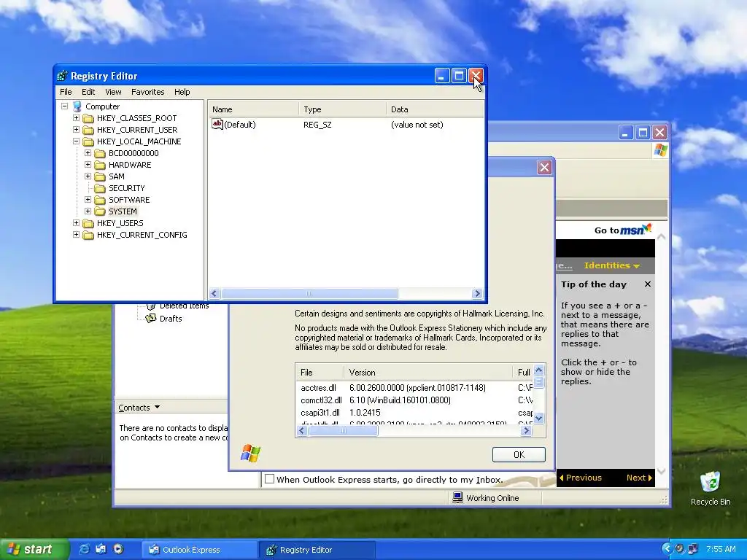Image resolution: width=747 pixels, height=560 pixels.
Task: Sort registry values by Name column
Action: click(x=253, y=109)
